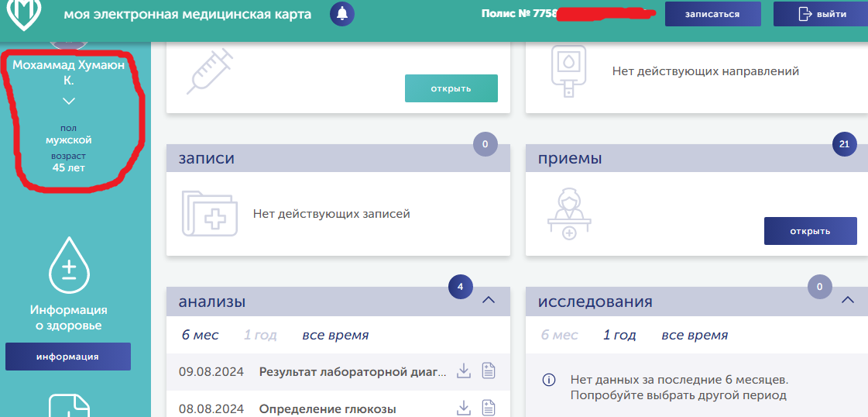Click date 08.08.2024 in анализы list

pyautogui.click(x=211, y=410)
